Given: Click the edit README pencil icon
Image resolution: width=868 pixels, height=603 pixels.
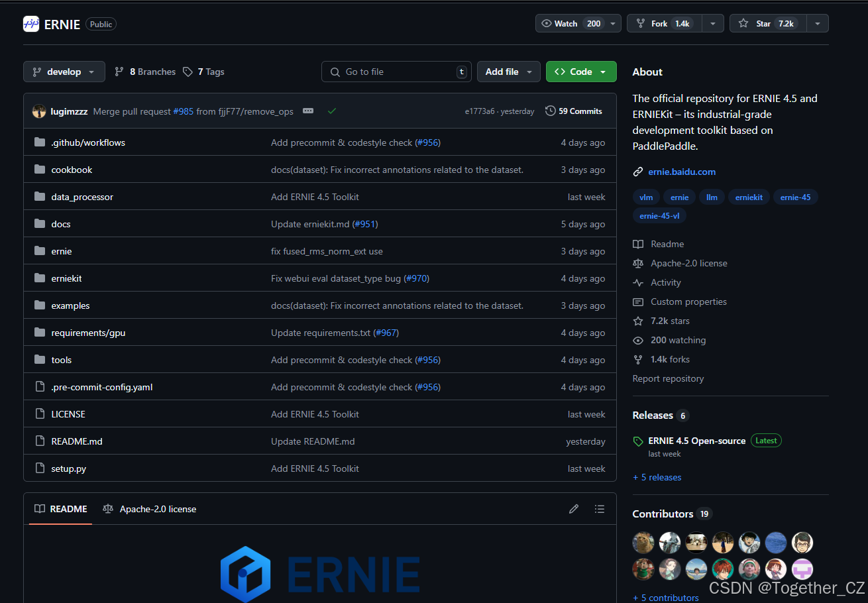Looking at the screenshot, I should click(x=574, y=509).
